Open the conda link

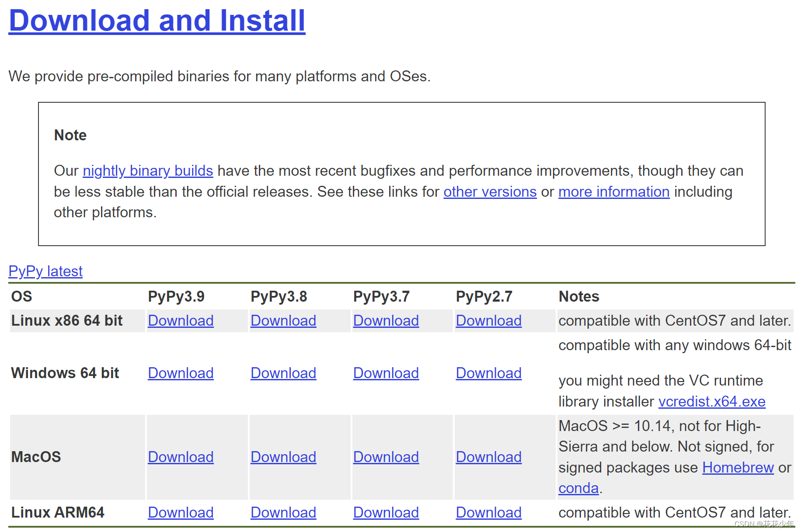(578, 488)
